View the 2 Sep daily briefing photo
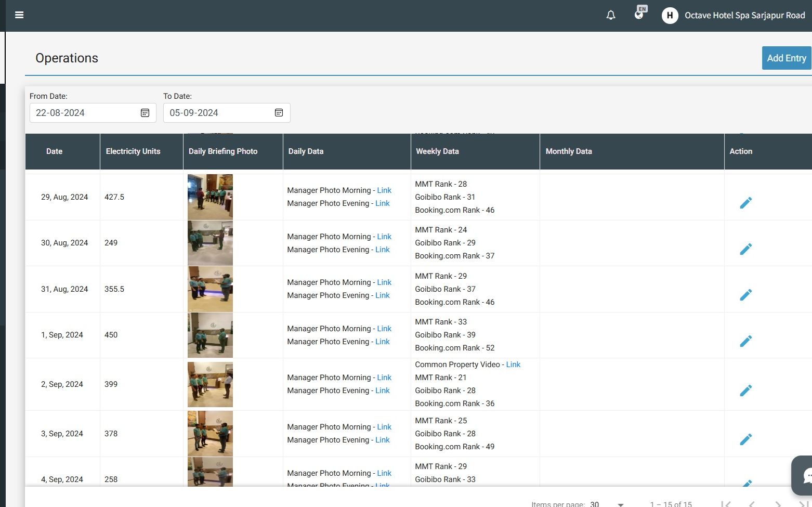812x507 pixels. (210, 384)
